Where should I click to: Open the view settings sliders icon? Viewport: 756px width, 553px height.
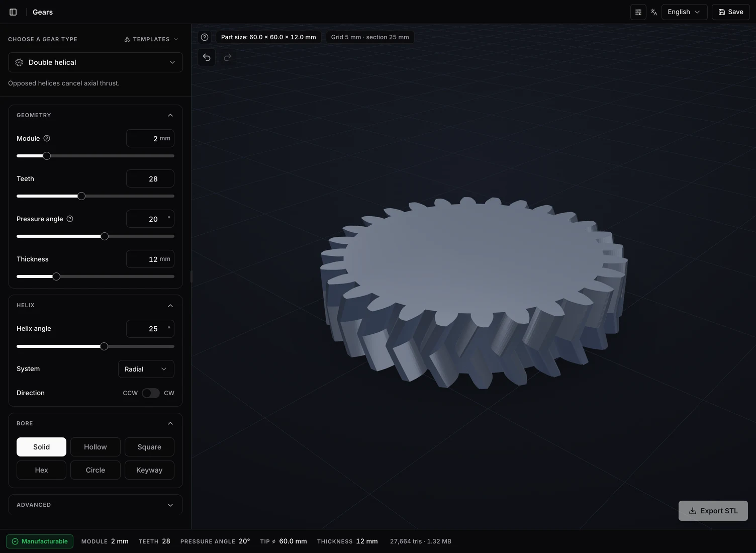(638, 12)
